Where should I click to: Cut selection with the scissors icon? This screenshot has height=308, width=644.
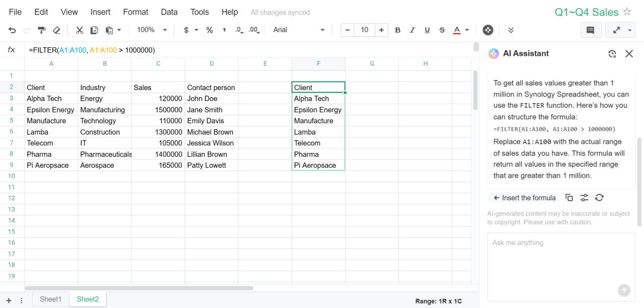tap(79, 30)
